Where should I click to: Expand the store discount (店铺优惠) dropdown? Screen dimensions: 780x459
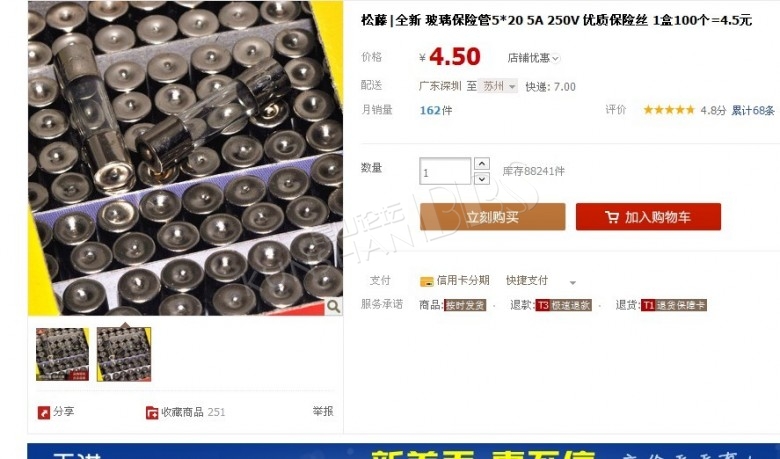533,58
